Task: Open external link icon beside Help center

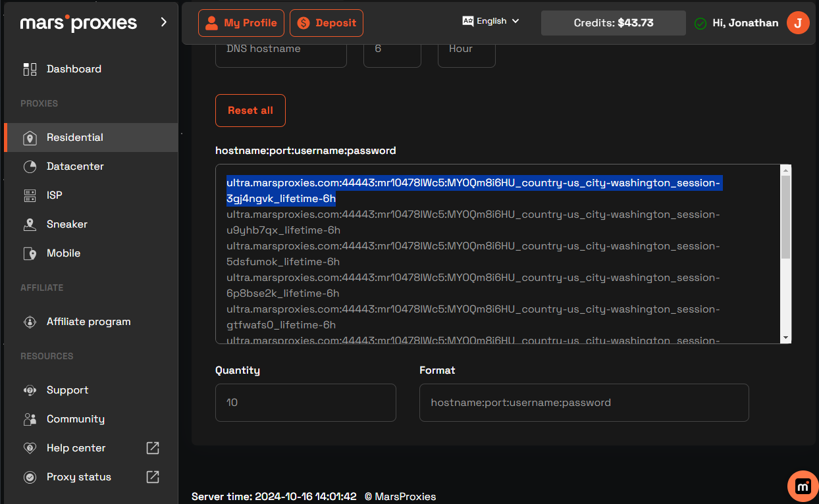Action: (x=153, y=448)
